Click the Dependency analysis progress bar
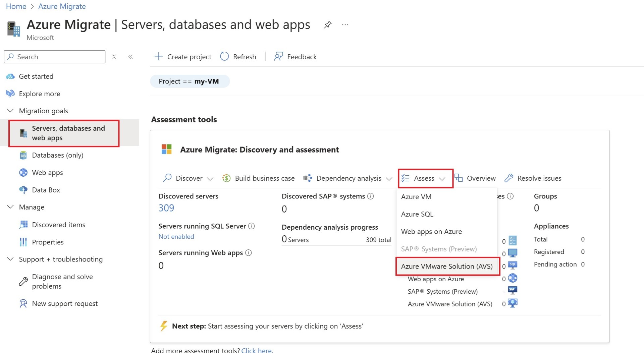The width and height of the screenshot is (644, 353). pos(336,245)
